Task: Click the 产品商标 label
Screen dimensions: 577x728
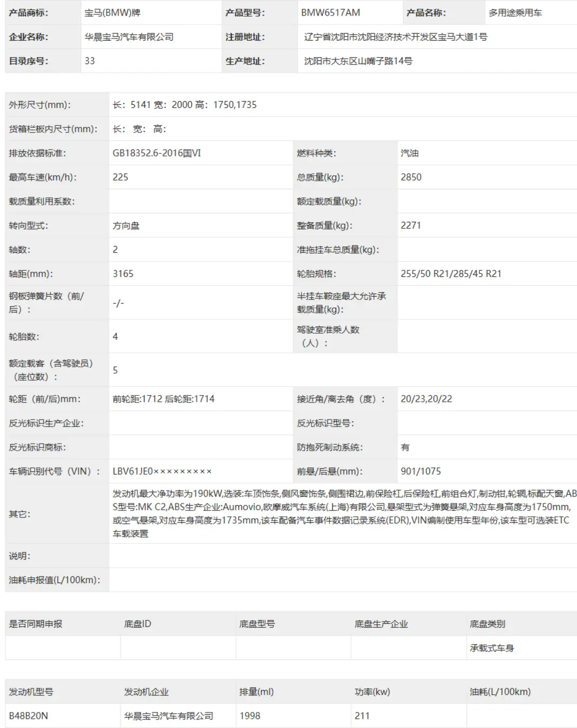Action: pyautogui.click(x=28, y=13)
